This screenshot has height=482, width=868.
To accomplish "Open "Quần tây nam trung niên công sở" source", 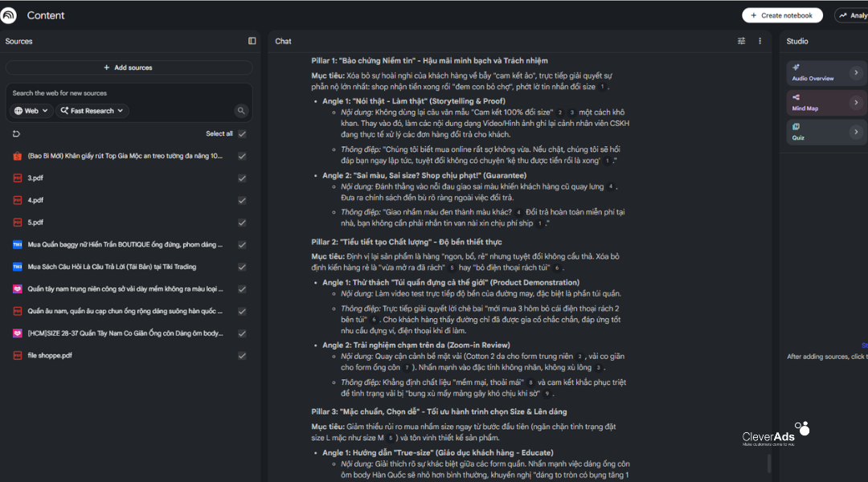I will click(125, 289).
